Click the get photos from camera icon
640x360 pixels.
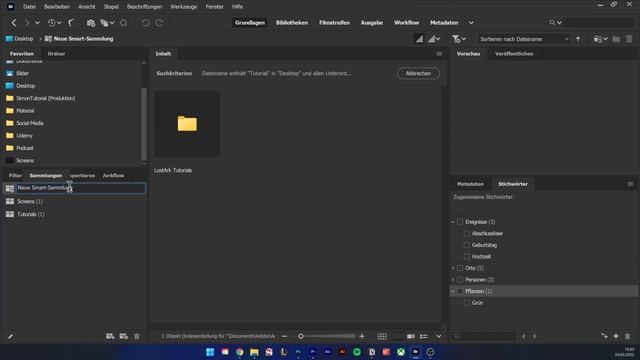(x=91, y=23)
